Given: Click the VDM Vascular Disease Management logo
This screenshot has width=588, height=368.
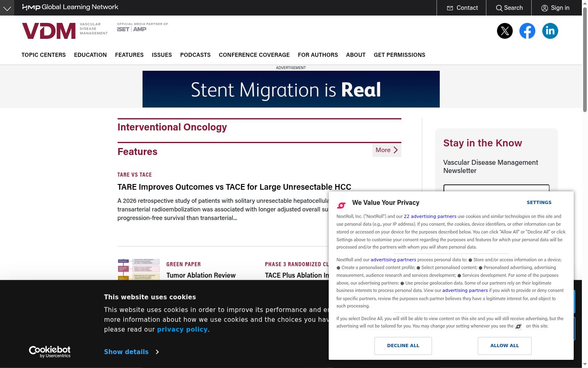Looking at the screenshot, I should click(65, 31).
